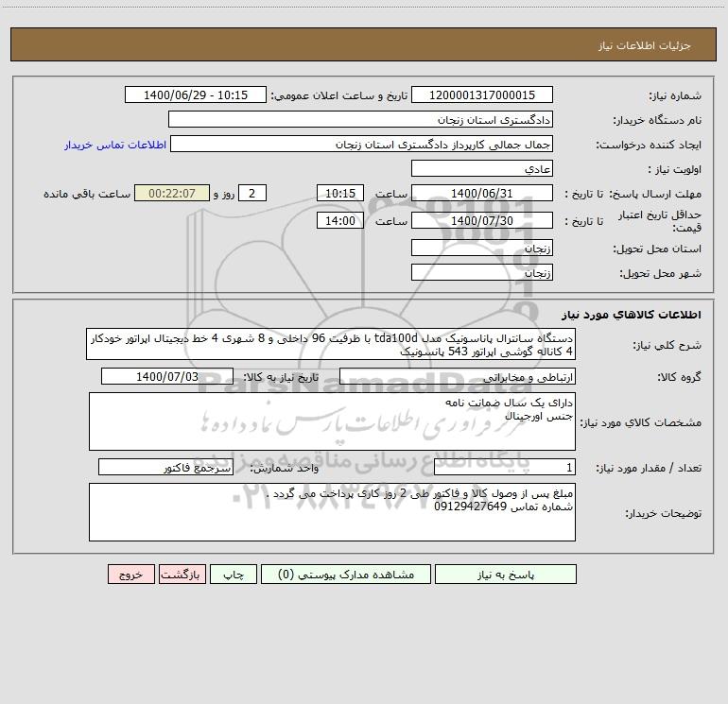Click the label 'توضیحات خریدار:'
The width and height of the screenshot is (728, 704).
point(663,514)
